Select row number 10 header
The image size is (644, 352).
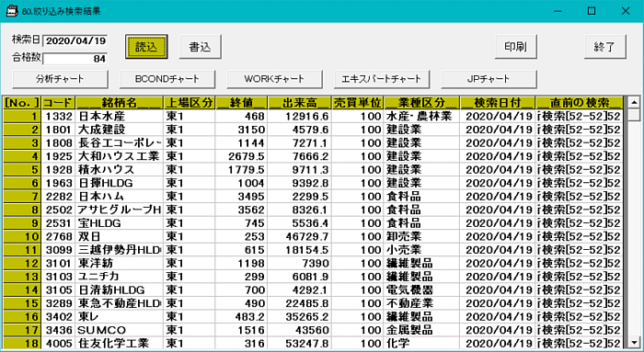click(22, 237)
